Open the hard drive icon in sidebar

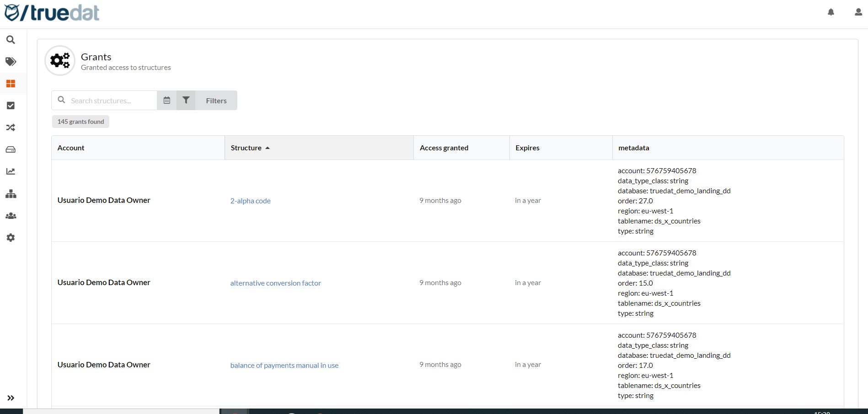(11, 149)
